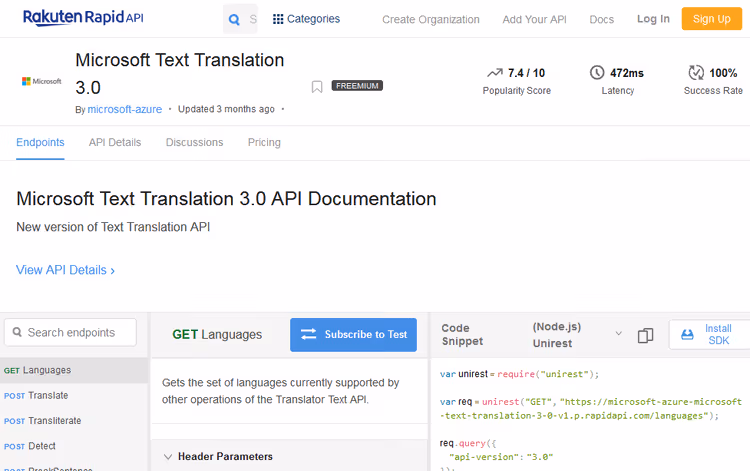Open the microsoft-azure author link
750x471 pixels.
[x=124, y=110]
